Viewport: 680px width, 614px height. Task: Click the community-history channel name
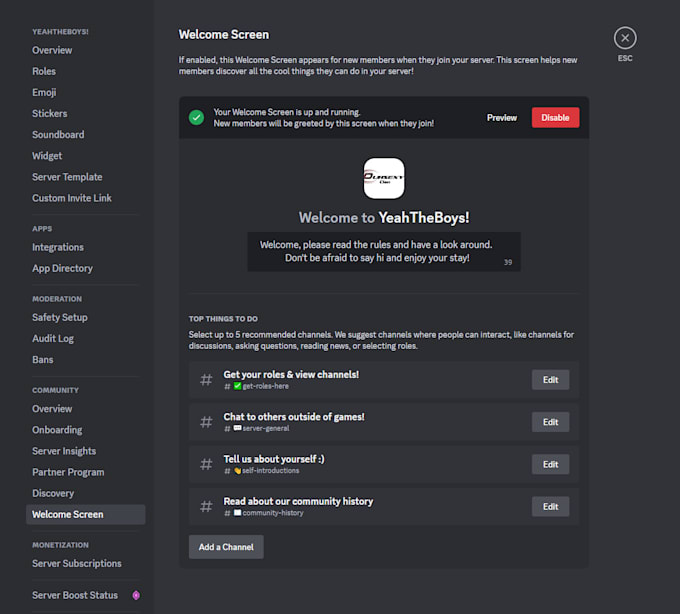coord(273,513)
